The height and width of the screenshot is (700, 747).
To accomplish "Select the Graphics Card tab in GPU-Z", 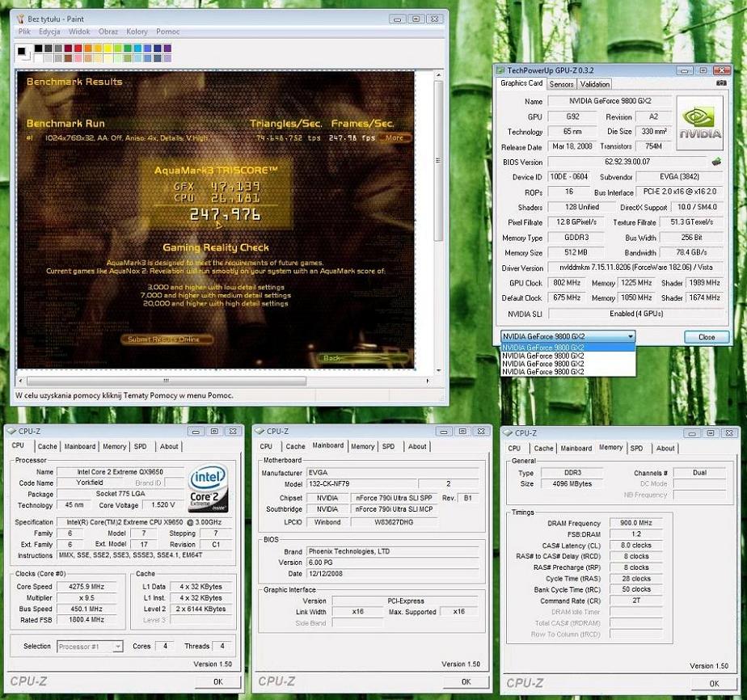I will [x=521, y=83].
